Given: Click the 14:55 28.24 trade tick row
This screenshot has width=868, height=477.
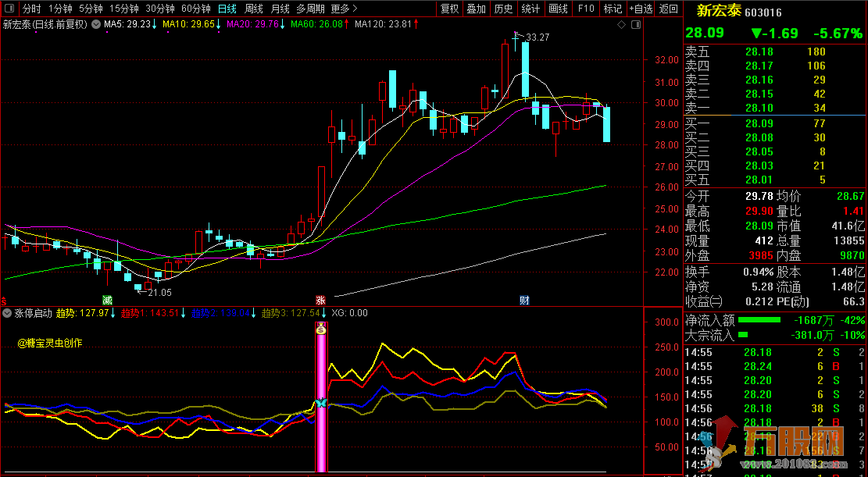Looking at the screenshot, I should [x=775, y=366].
